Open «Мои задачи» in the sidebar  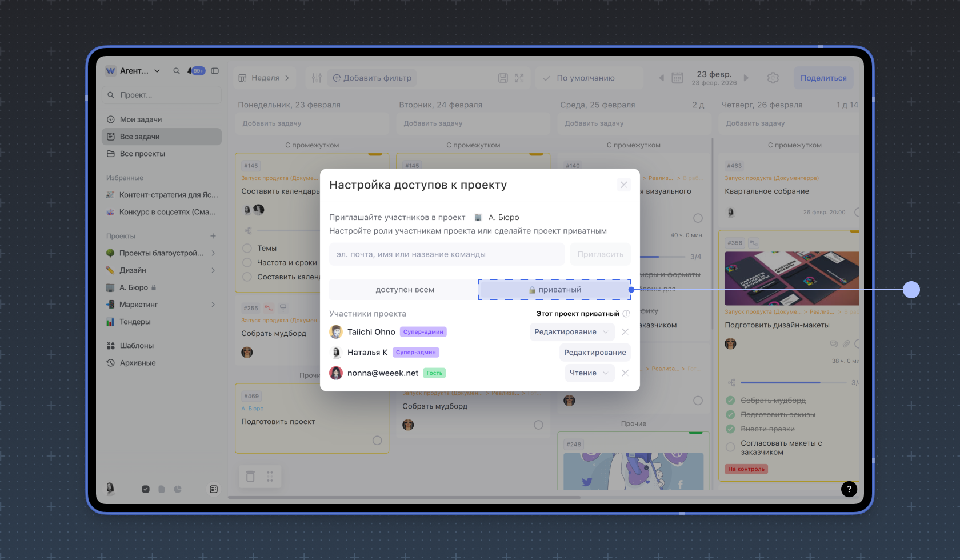tap(141, 119)
